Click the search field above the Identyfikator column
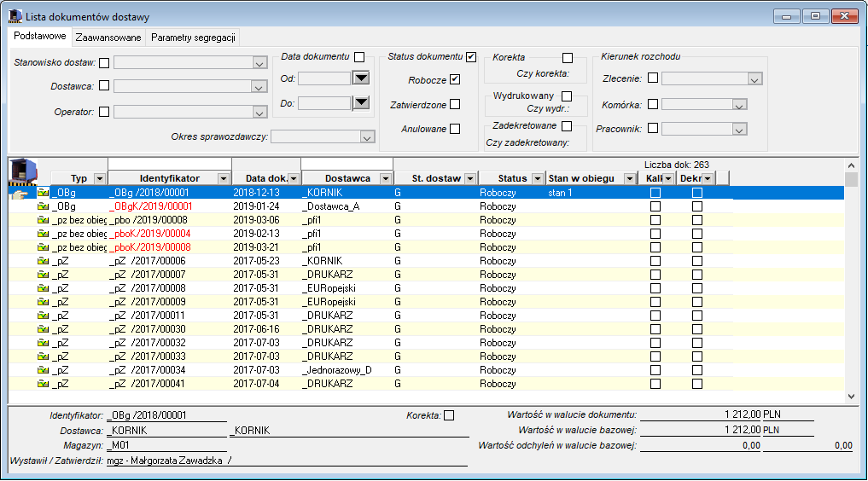The height and width of the screenshot is (481, 868). (x=170, y=164)
